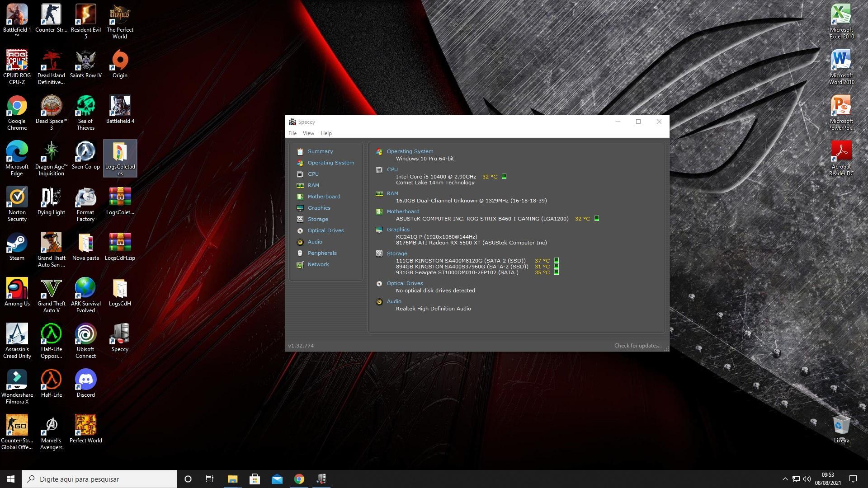Select the Steam desktop icon
868x488 pixels.
point(17,246)
